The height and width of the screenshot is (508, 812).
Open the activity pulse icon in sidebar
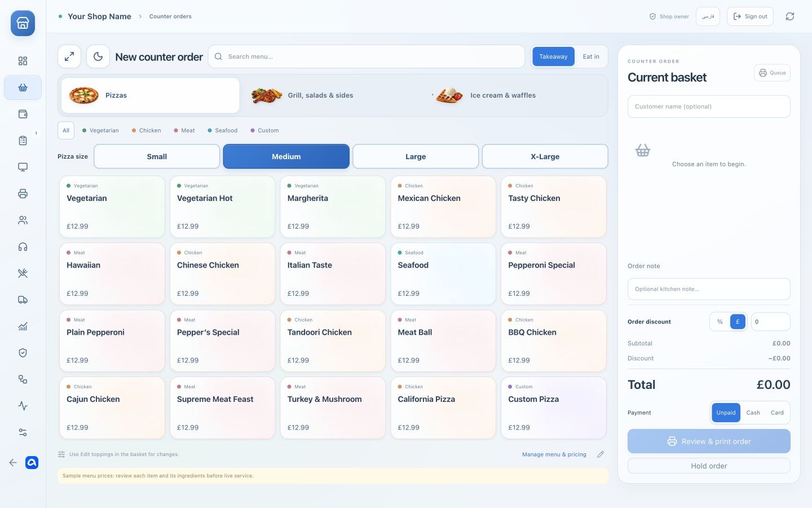click(23, 406)
